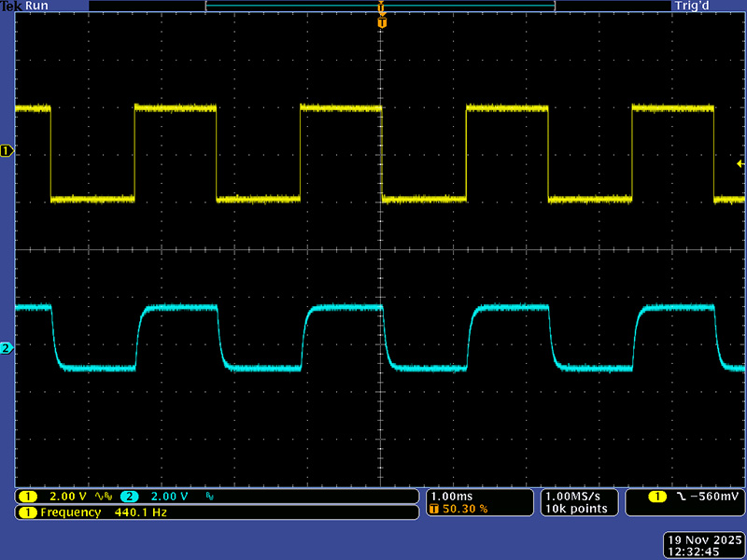This screenshot has height=560, width=747.
Task: Select the yellow channel 1 badge in readout
Action: pyautogui.click(x=28, y=496)
